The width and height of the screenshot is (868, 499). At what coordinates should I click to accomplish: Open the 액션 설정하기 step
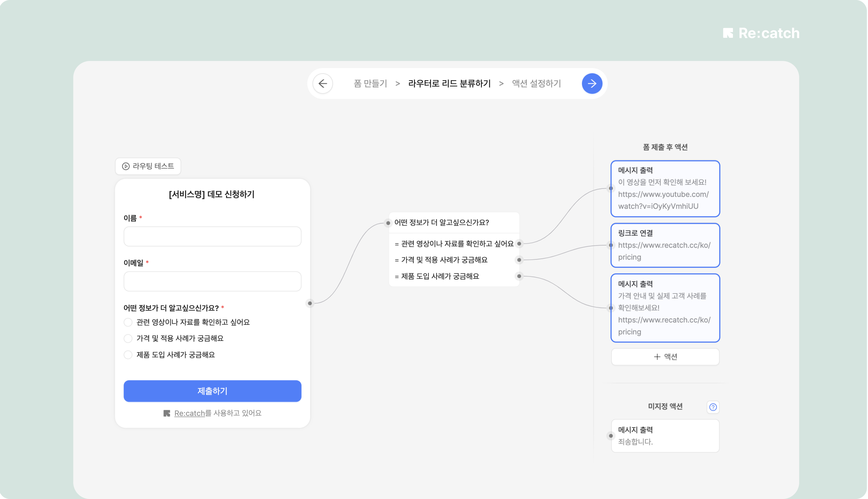pyautogui.click(x=536, y=83)
